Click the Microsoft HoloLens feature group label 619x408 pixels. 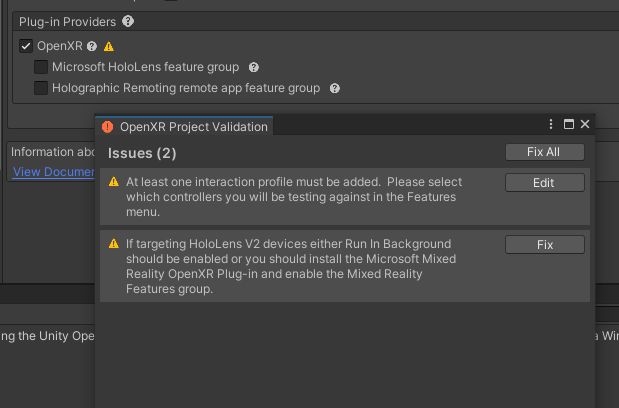(x=146, y=67)
